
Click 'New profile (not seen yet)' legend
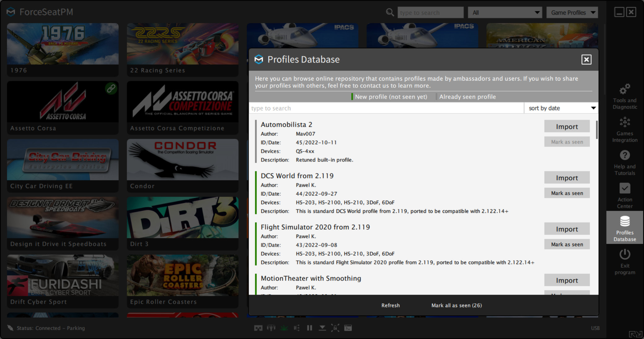coord(391,97)
